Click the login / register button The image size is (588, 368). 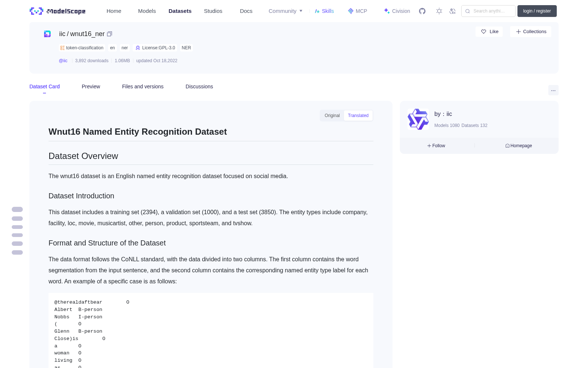click(x=537, y=11)
